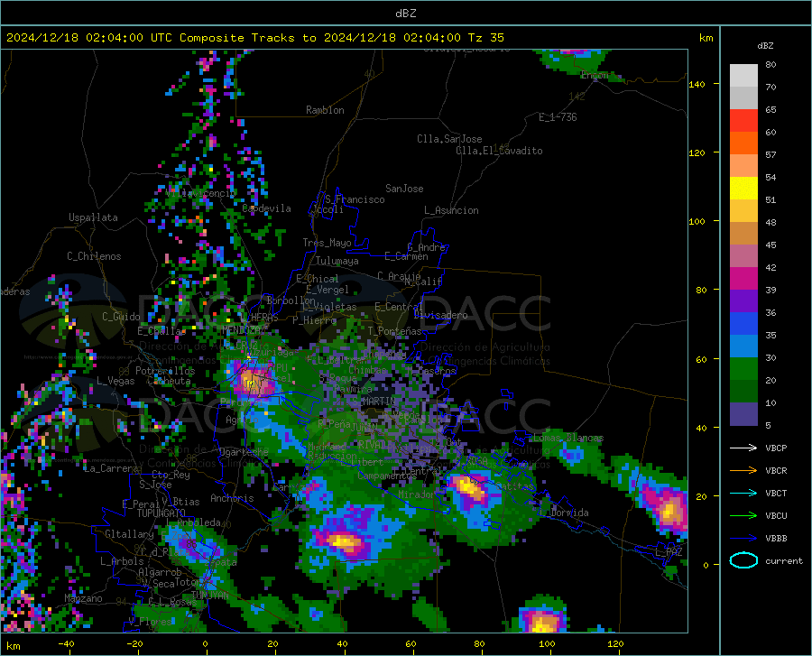Screen dimensions: 812x656
Task: Select the yellow 51-54 dBZ color swatch
Action: point(743,189)
